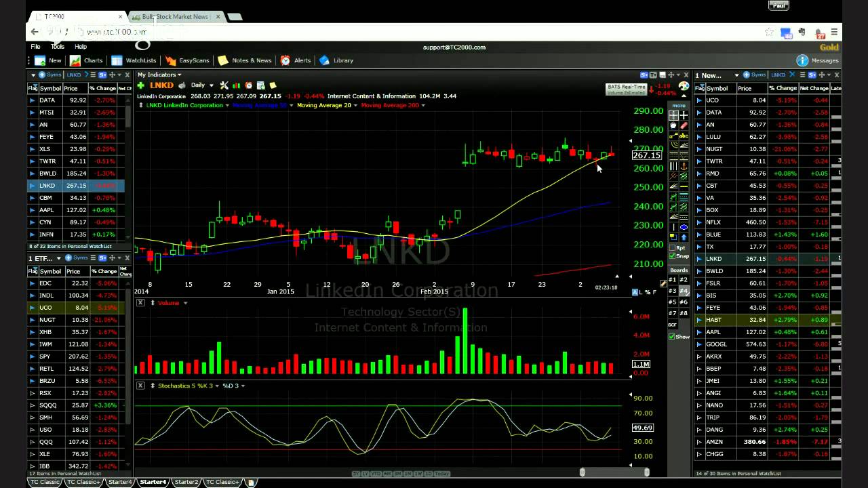Toggle the F scale option
The height and width of the screenshot is (488, 868).
(654, 292)
